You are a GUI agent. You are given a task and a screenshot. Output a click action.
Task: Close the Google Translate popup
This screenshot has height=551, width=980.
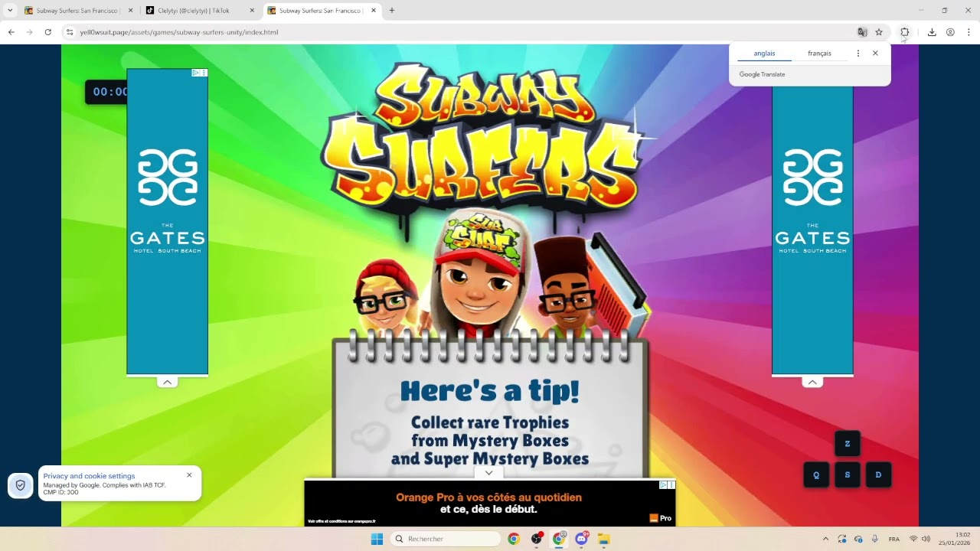click(875, 54)
